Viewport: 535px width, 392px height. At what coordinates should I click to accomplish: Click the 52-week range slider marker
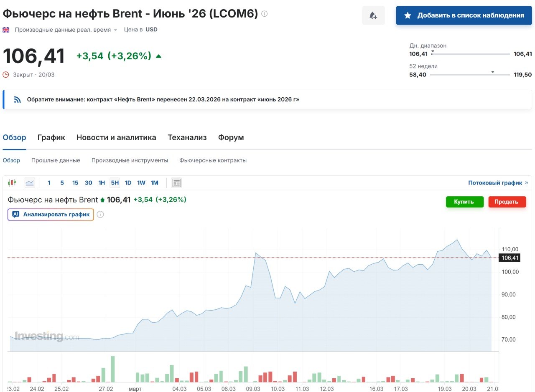492,72
